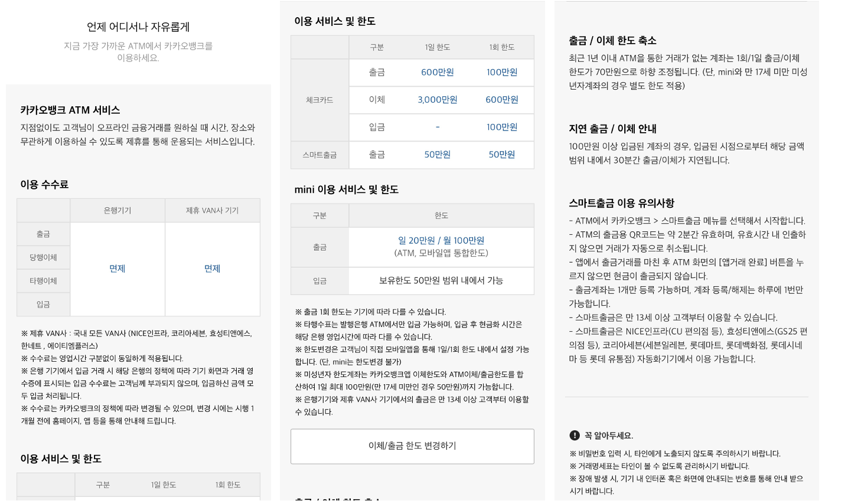This screenshot has height=504, width=848.
Task: Select the (ATM, 모바일앱 통합한도) note
Action: [x=441, y=253]
